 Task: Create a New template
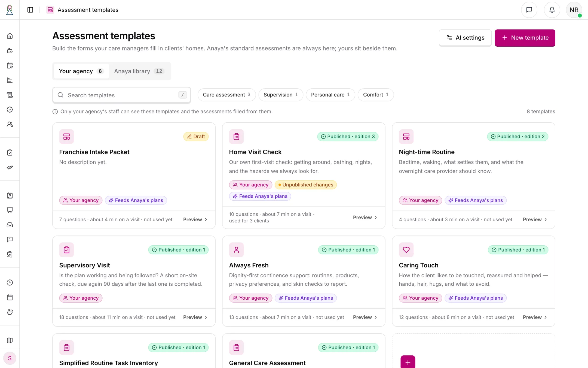point(525,38)
